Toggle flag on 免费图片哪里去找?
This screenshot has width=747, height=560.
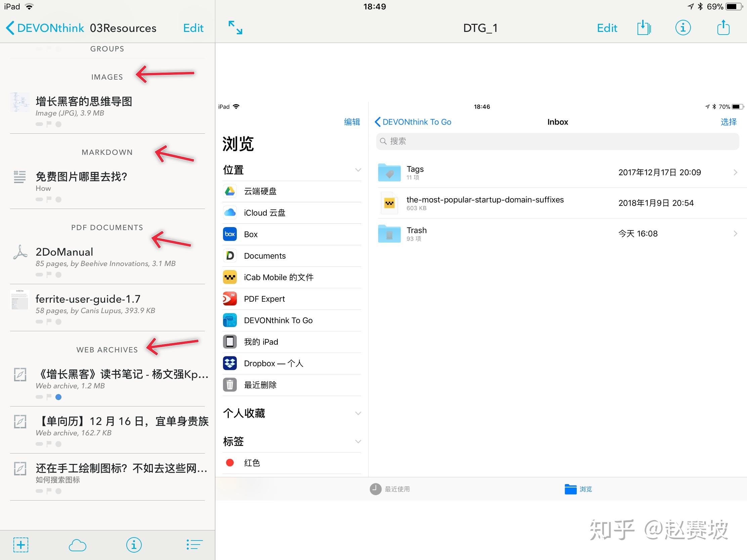[49, 199]
